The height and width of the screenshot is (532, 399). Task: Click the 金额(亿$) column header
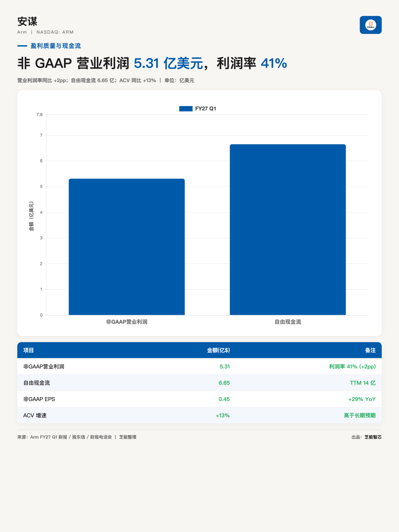218,350
